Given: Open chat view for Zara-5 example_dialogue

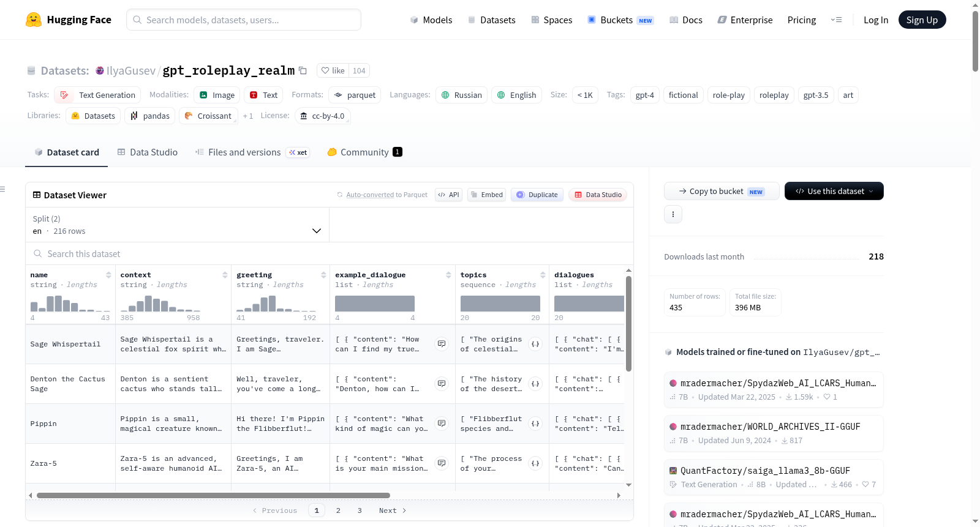Looking at the screenshot, I should 442,463.
